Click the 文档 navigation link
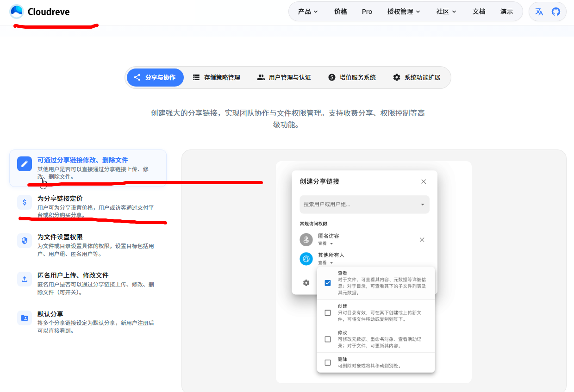 point(479,12)
